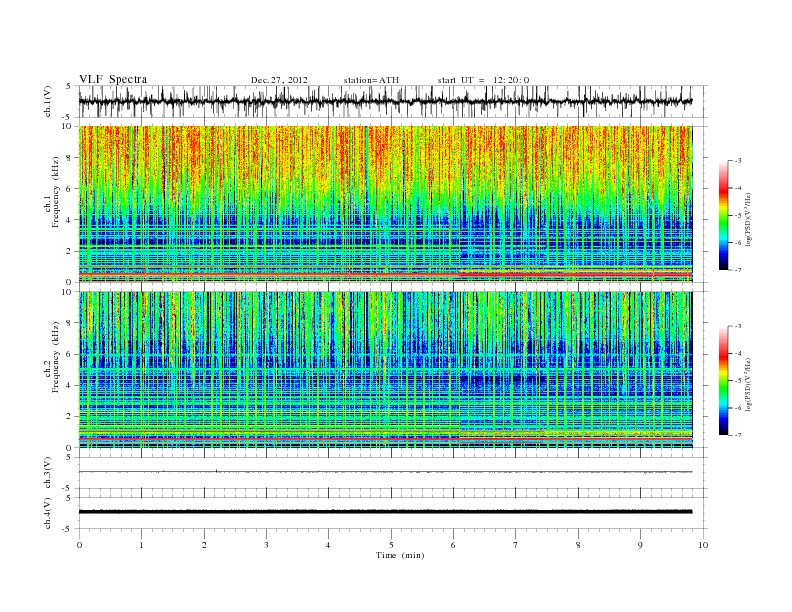Click the ch.1 spectrogram color scale bar

pyautogui.click(x=723, y=216)
